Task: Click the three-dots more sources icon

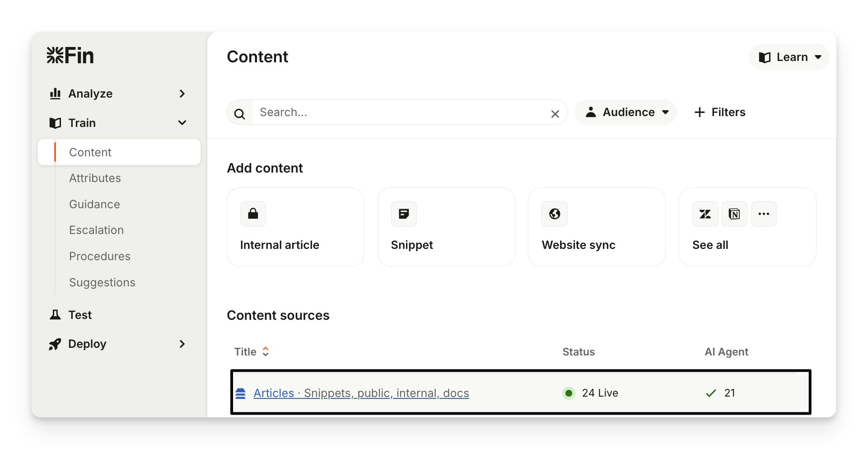Action: coord(764,214)
